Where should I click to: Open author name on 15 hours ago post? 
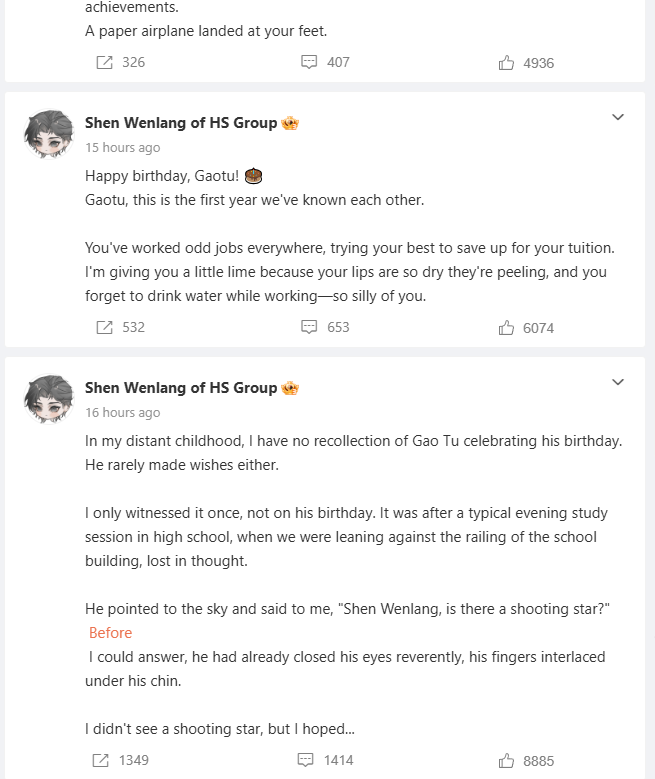click(x=181, y=123)
